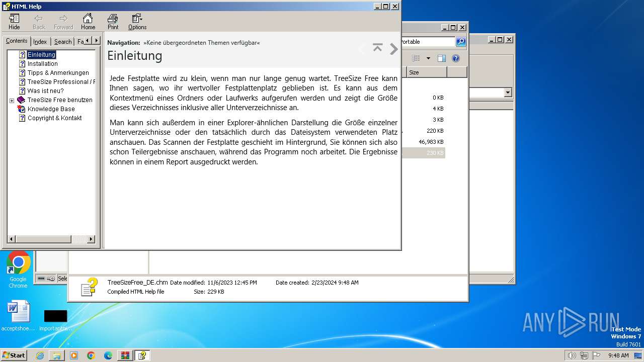Viewport: 644px width, 362px height.
Task: Switch to the partially shown Favorites tab
Action: [79, 42]
